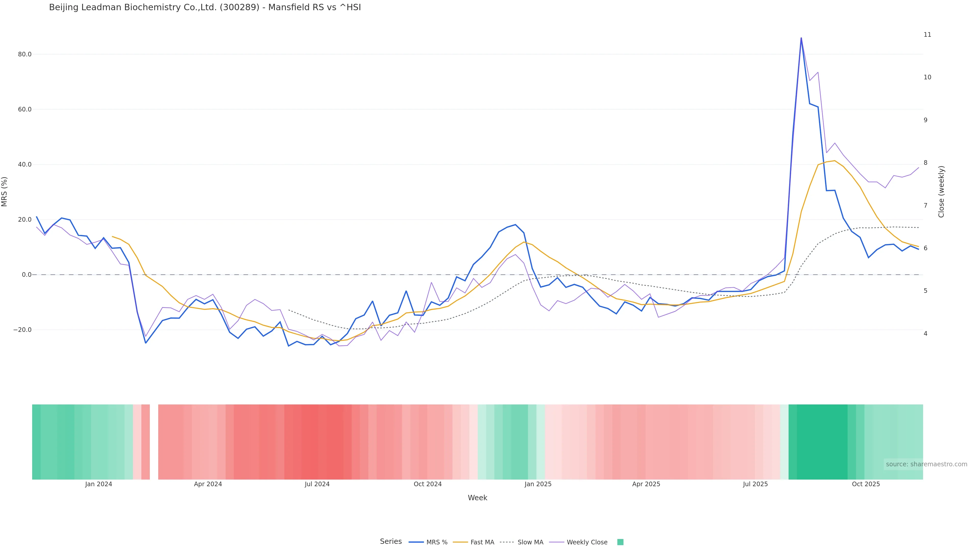Toggle the Slow MA dashed legend entry
Image resolution: width=980 pixels, height=551 pixels.
point(530,542)
